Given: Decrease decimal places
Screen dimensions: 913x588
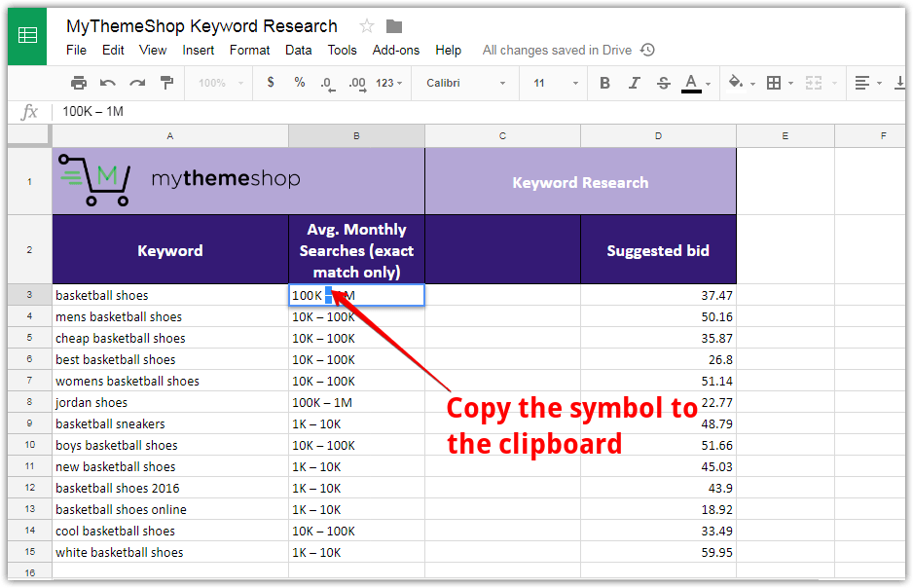Looking at the screenshot, I should [x=327, y=84].
